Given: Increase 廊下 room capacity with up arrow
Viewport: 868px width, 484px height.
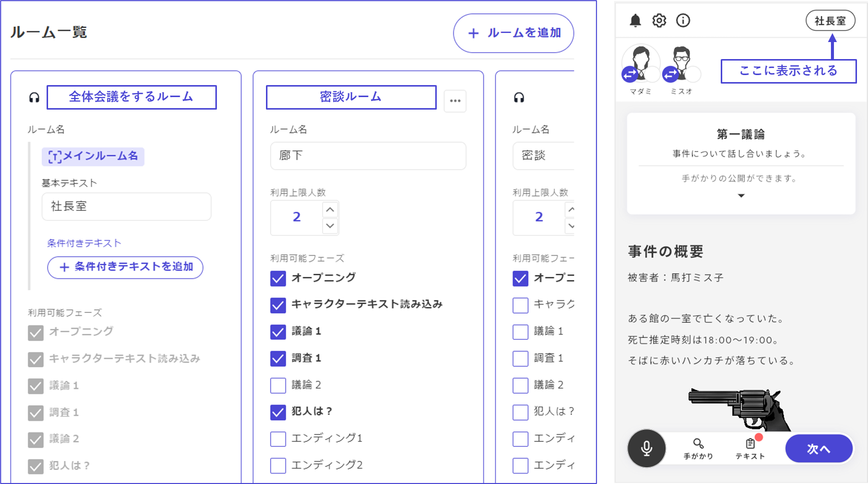Looking at the screenshot, I should (x=330, y=209).
